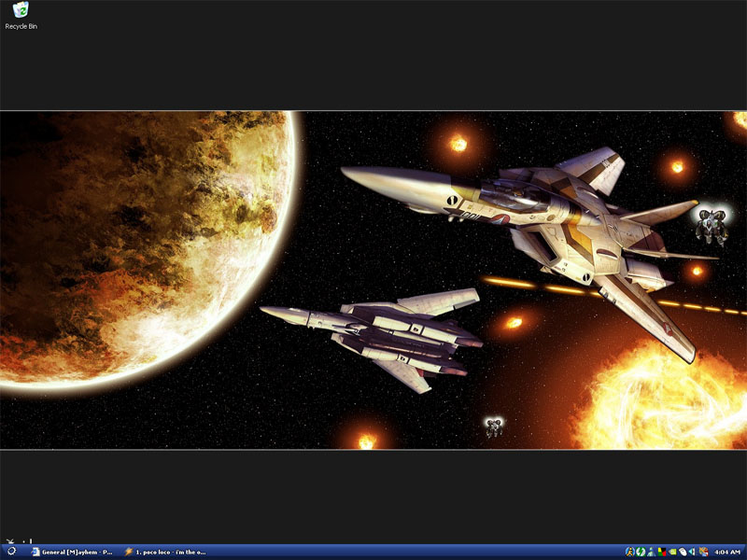Click the green circular-arrows tray icon
Image resolution: width=747 pixels, height=560 pixels.
(x=641, y=552)
